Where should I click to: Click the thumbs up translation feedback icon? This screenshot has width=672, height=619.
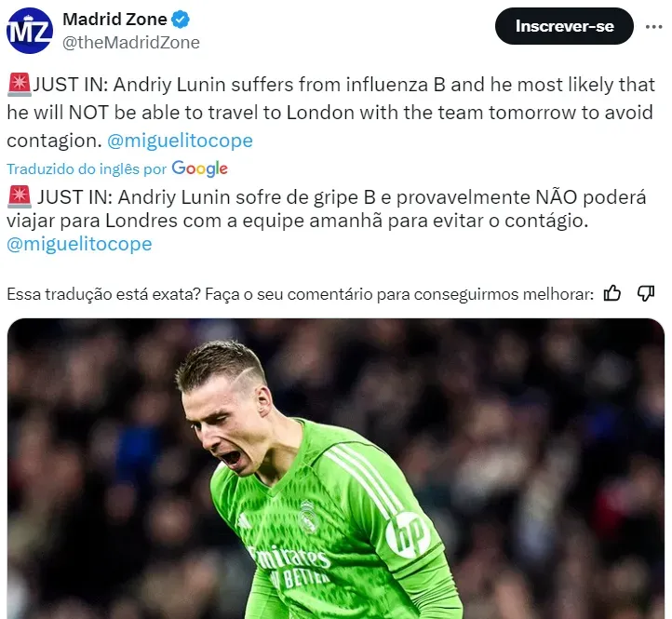coord(612,293)
